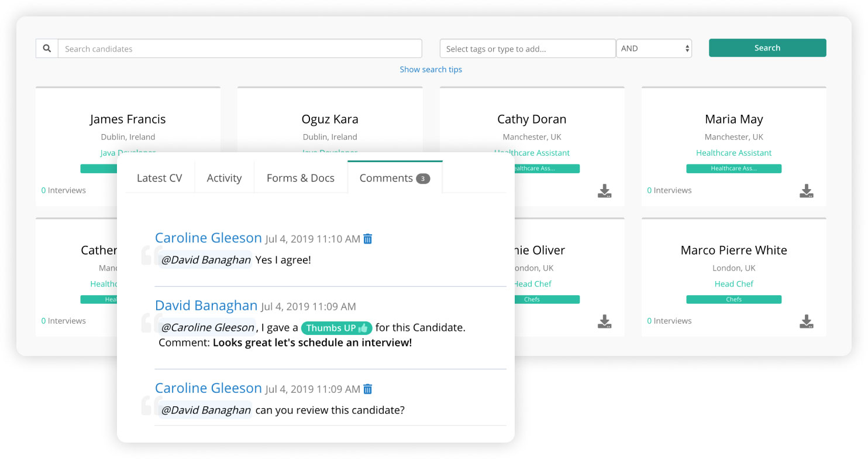Click the @Caroline Gleeson mention
868x459 pixels.
(208, 327)
